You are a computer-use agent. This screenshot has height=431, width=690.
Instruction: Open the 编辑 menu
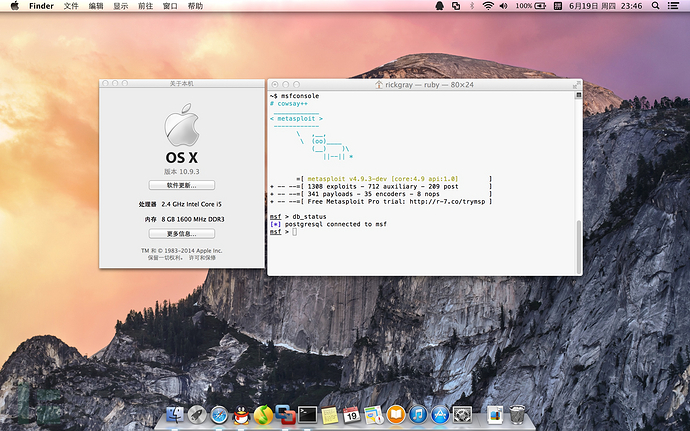(x=95, y=6)
